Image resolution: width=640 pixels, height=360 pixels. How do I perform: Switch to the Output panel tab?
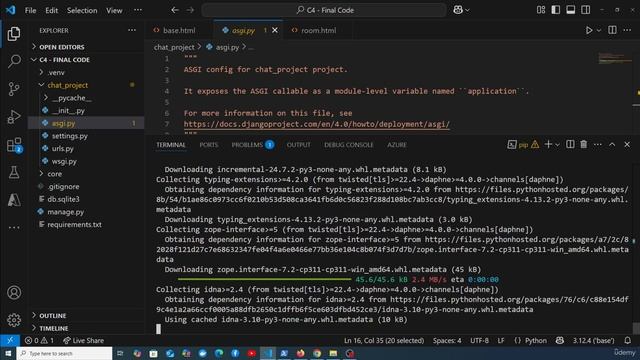click(298, 145)
